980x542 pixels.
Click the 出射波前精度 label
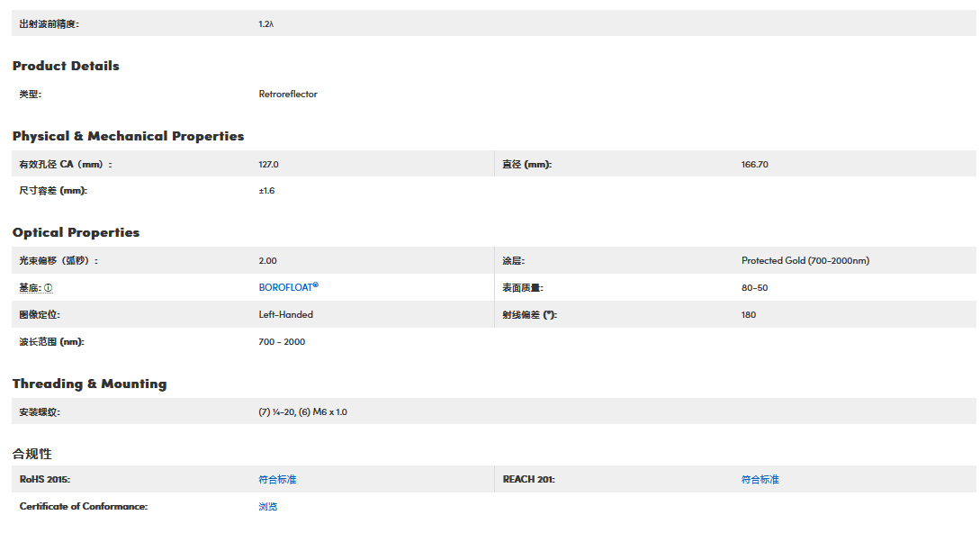coord(49,23)
